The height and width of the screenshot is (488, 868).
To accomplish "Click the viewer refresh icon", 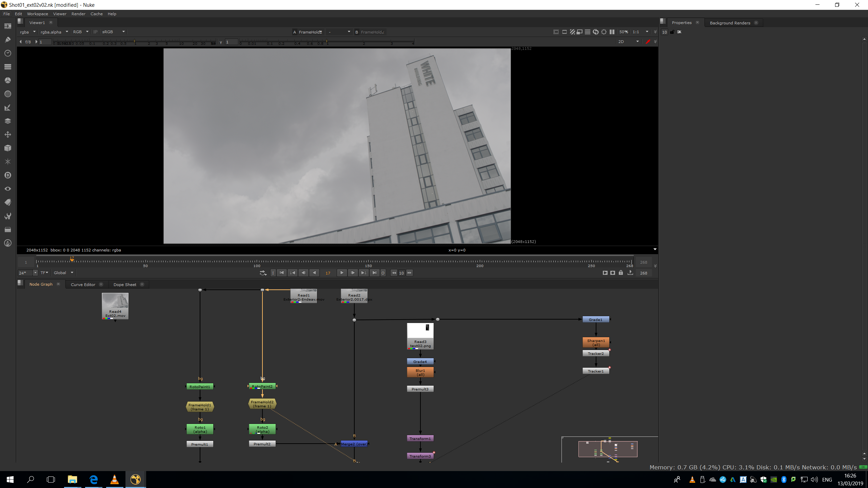I will pos(596,32).
